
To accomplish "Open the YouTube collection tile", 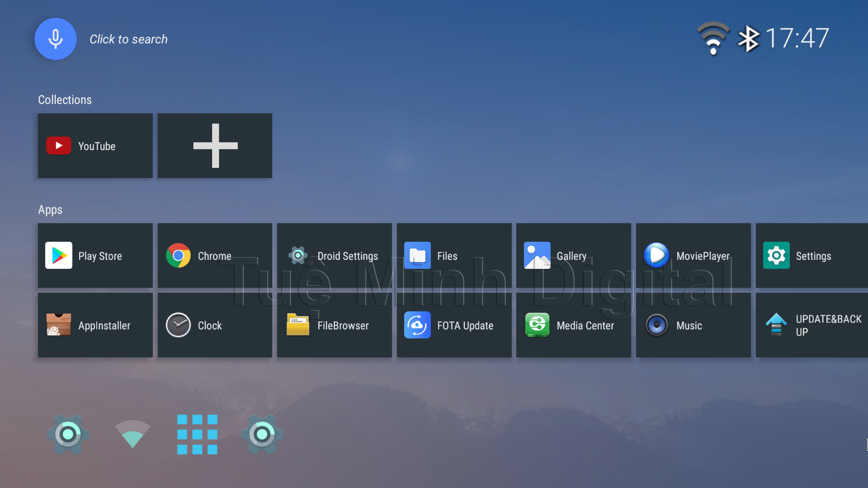I will (95, 145).
